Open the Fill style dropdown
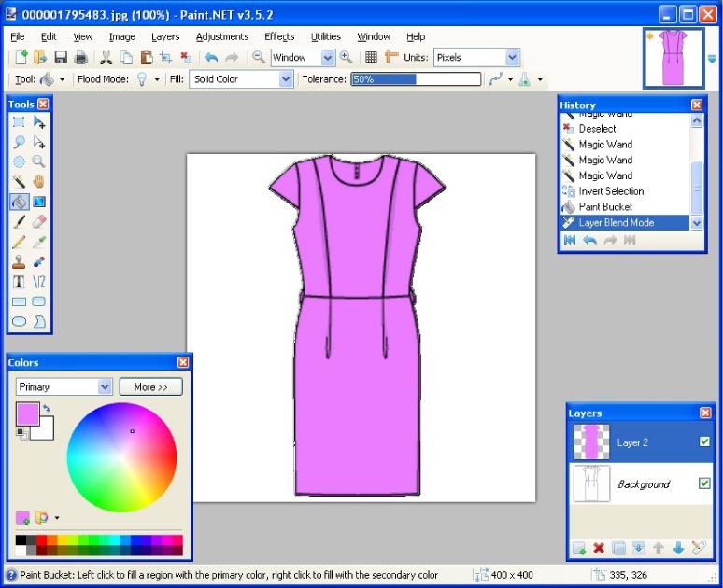 tap(287, 79)
